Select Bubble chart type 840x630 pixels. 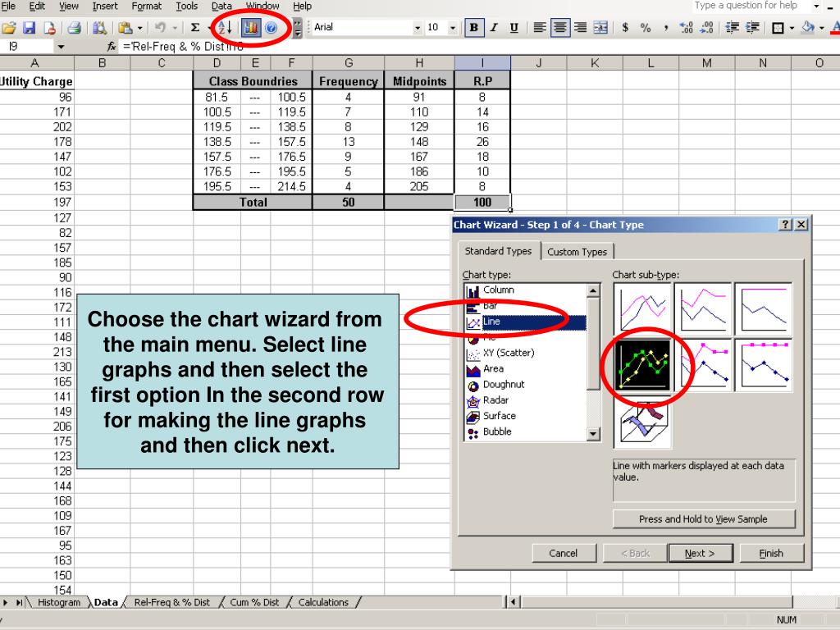coord(525,431)
